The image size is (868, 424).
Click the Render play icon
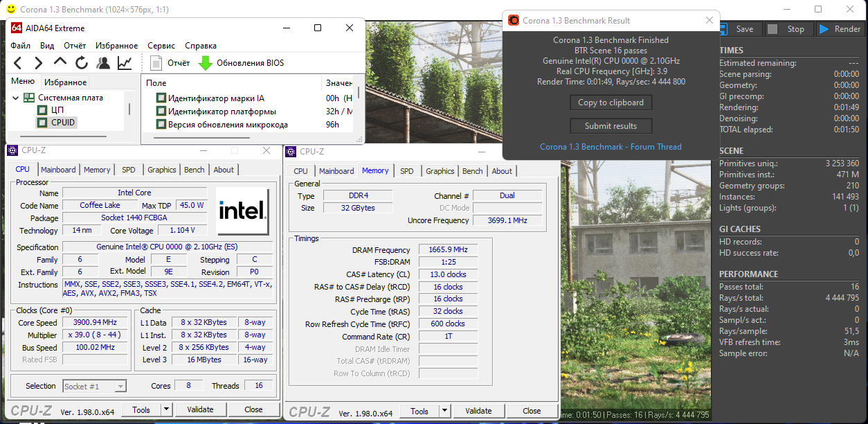pos(824,29)
